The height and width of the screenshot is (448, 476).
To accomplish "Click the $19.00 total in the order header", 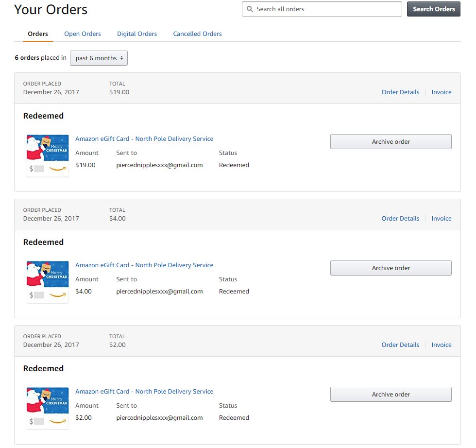I will pyautogui.click(x=119, y=92).
